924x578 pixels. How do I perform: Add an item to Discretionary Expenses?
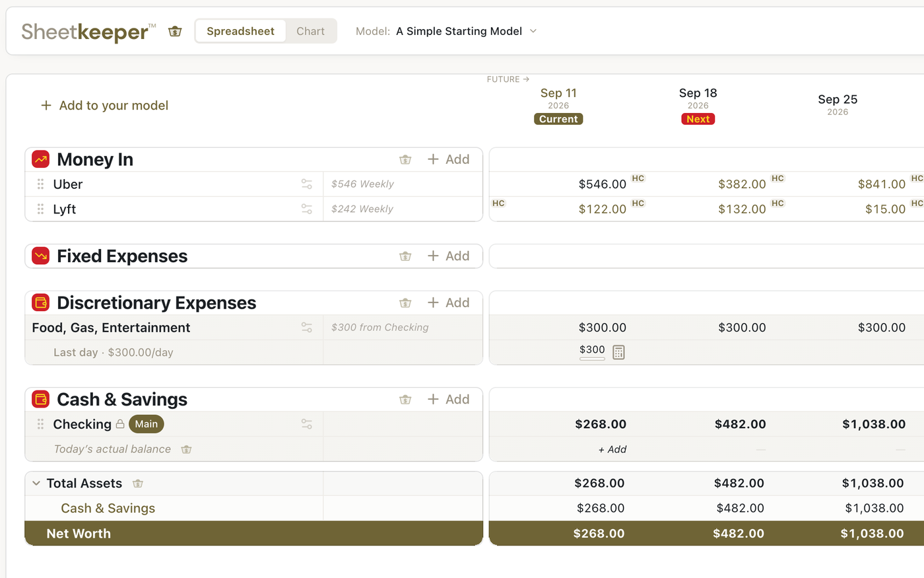point(449,303)
